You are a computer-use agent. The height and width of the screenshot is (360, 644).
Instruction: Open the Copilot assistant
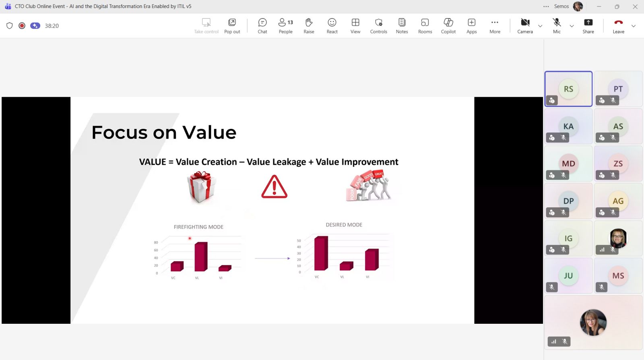[x=448, y=26]
